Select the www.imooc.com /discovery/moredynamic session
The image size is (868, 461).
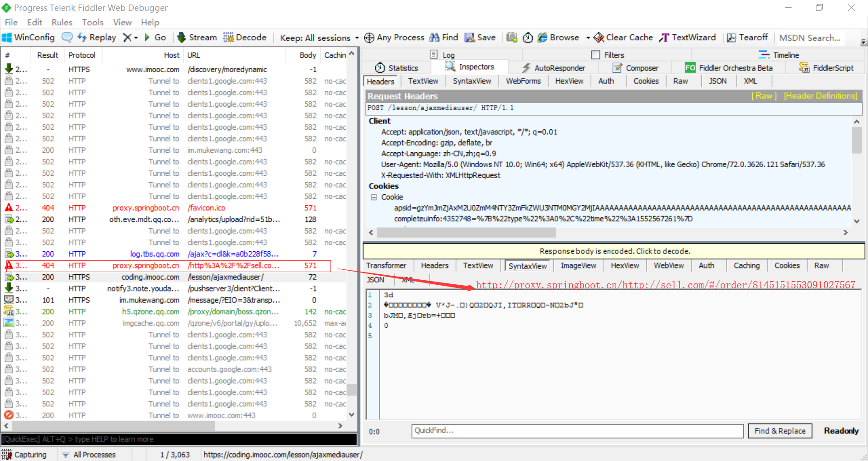coord(174,70)
